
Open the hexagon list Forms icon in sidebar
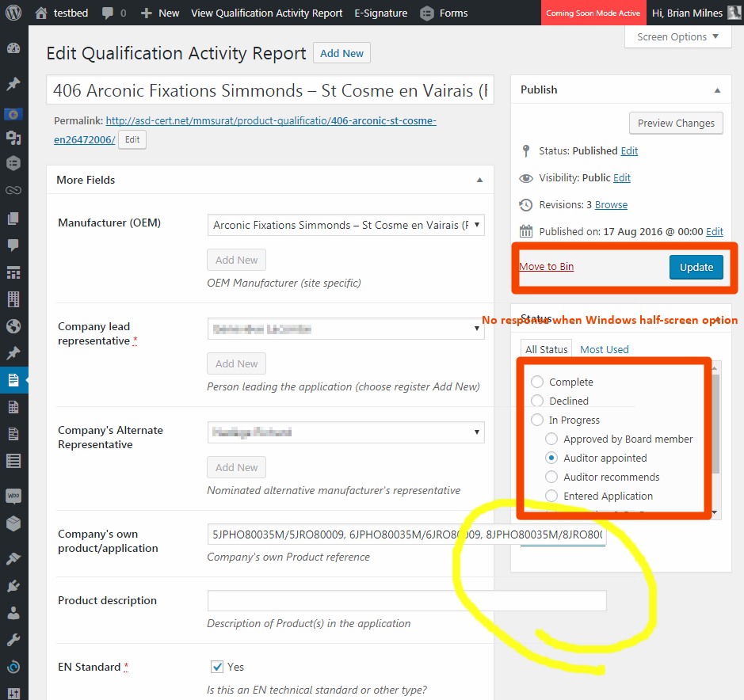coord(13,163)
